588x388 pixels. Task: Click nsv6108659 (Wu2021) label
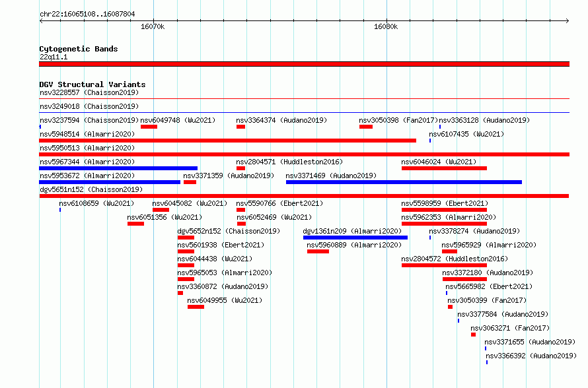click(96, 203)
